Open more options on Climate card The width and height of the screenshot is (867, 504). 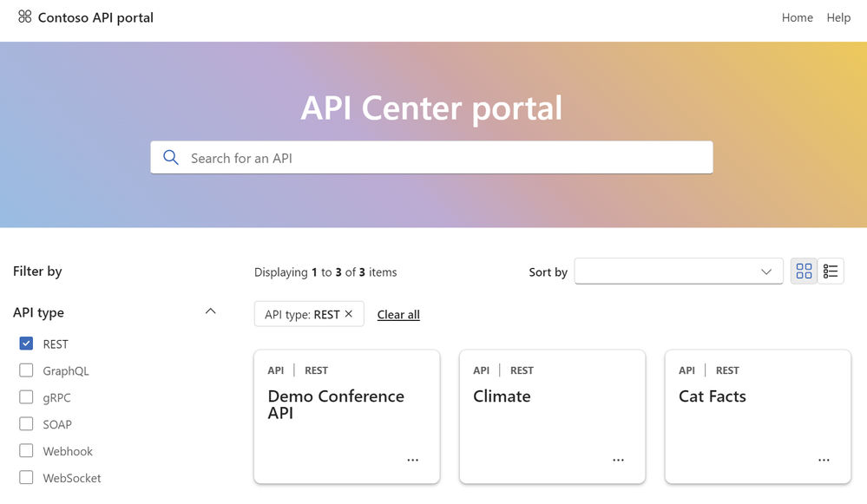click(x=618, y=460)
